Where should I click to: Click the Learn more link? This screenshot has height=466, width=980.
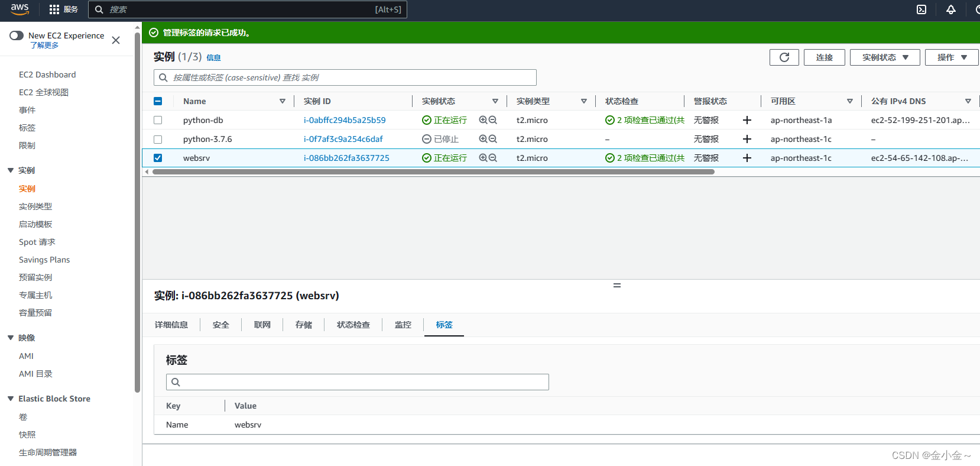[x=44, y=46]
